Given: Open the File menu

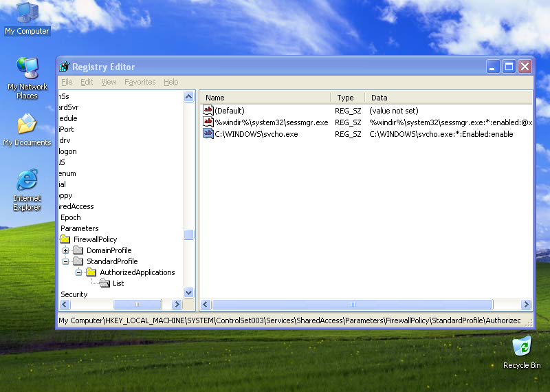Looking at the screenshot, I should tap(67, 82).
